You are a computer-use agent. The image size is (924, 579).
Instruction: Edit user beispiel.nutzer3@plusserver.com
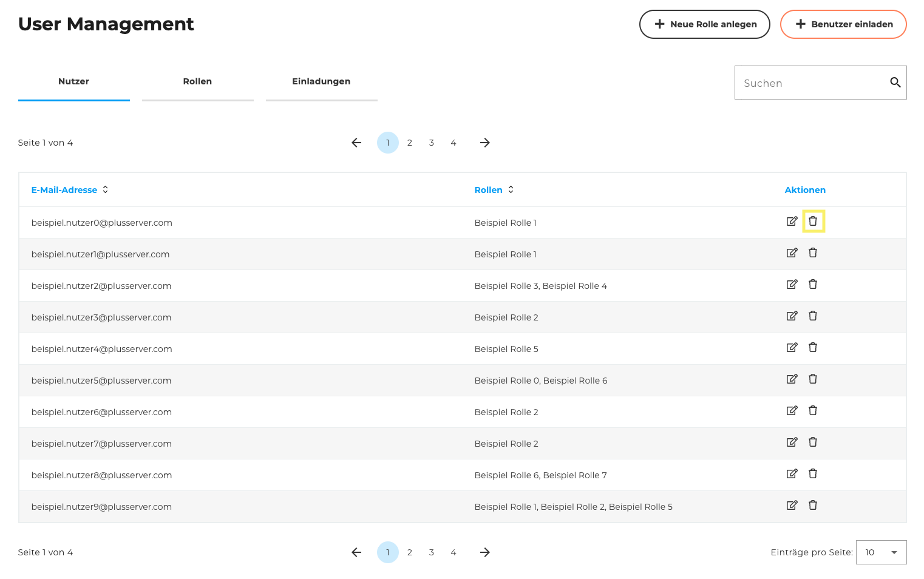coord(792,316)
